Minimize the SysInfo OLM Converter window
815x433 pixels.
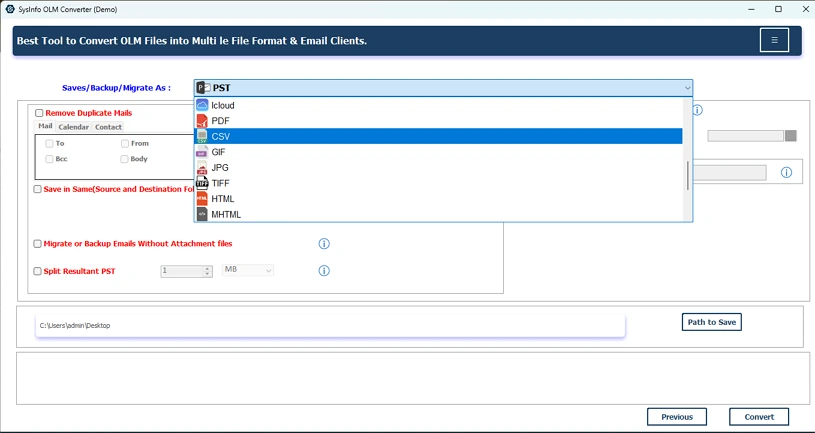click(x=752, y=9)
